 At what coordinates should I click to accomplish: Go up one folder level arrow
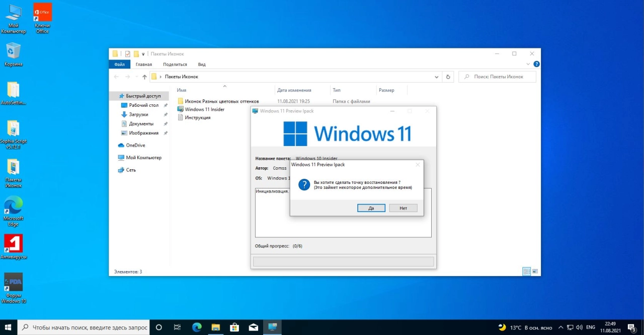pos(144,77)
